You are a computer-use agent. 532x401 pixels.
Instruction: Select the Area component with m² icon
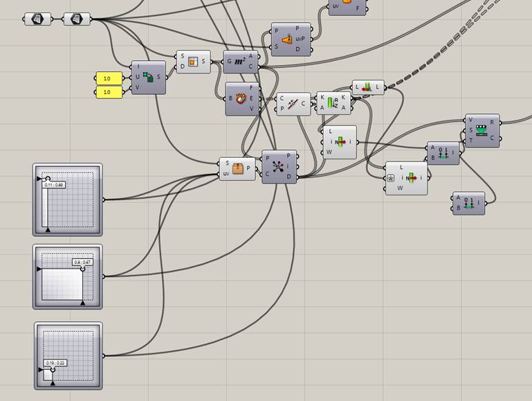pos(240,62)
